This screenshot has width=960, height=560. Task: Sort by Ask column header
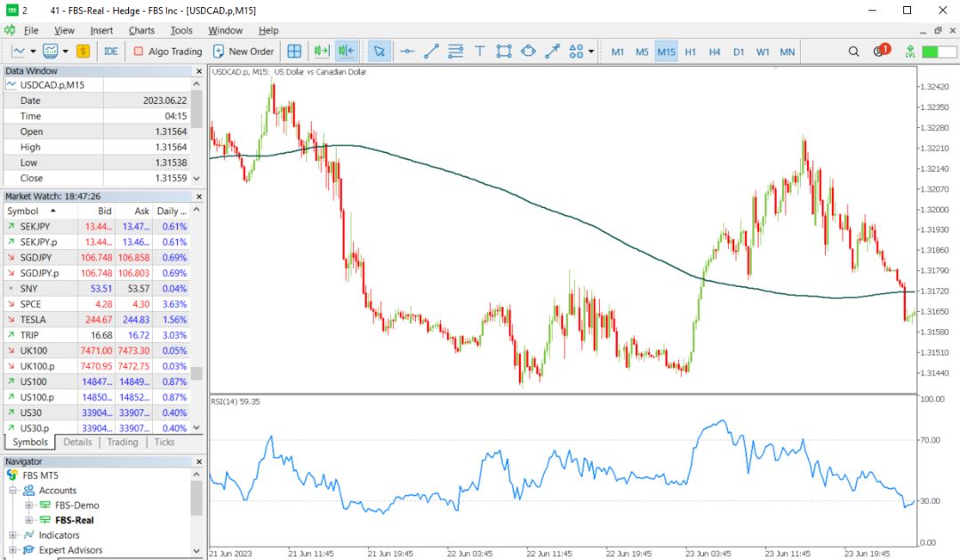pos(134,212)
